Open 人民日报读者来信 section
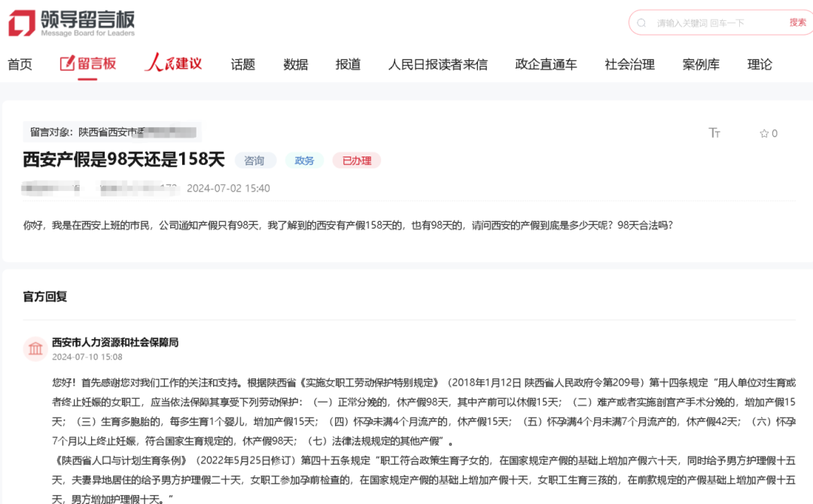The width and height of the screenshot is (813, 504). pyautogui.click(x=437, y=65)
